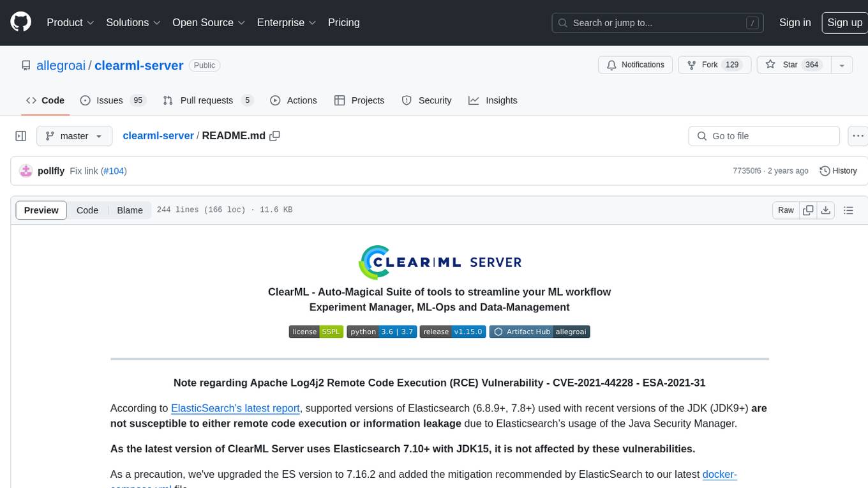868x488 pixels.
Task: Focus the Search or jump to field
Action: tap(658, 22)
